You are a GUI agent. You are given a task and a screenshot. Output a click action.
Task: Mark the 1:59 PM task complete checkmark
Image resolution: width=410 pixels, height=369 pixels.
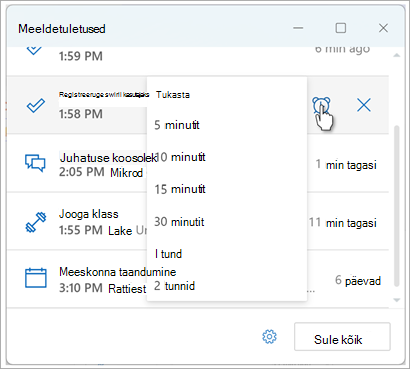pos(34,50)
